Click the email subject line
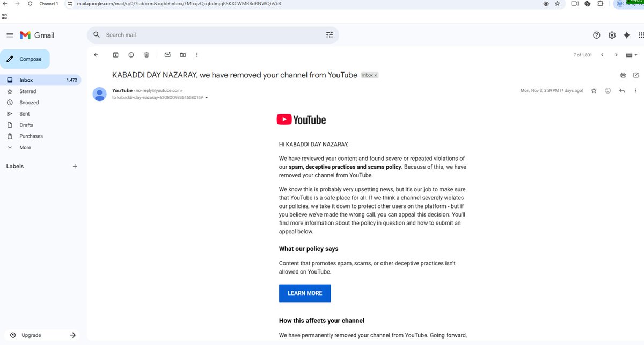Image resolution: width=644 pixels, height=345 pixels. click(235, 75)
